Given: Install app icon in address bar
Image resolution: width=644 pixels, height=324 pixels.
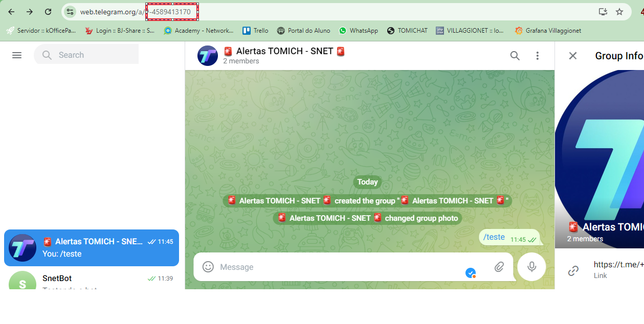Looking at the screenshot, I should (603, 12).
